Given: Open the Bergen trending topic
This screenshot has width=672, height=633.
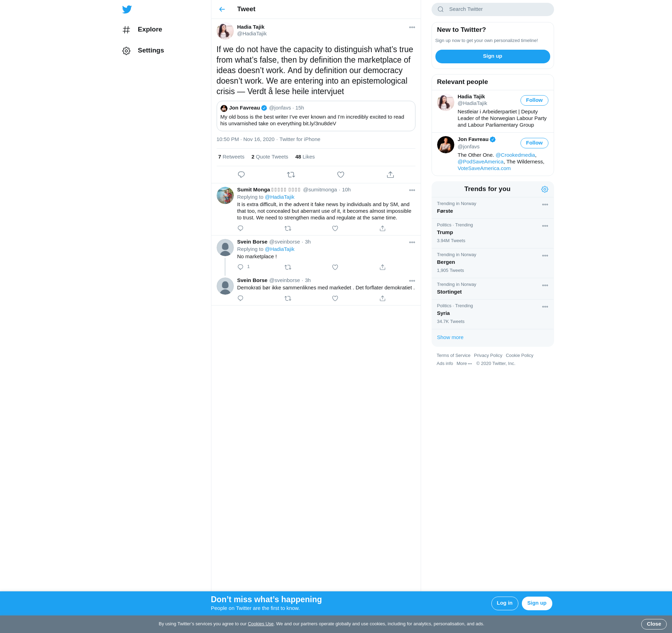Looking at the screenshot, I should (492, 263).
